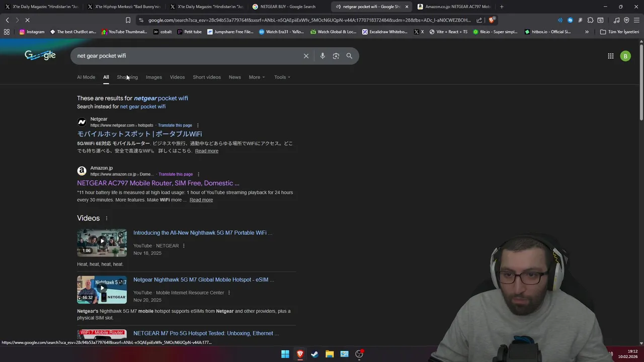
Task: Submit the search with the magnifier icon
Action: pyautogui.click(x=349, y=56)
